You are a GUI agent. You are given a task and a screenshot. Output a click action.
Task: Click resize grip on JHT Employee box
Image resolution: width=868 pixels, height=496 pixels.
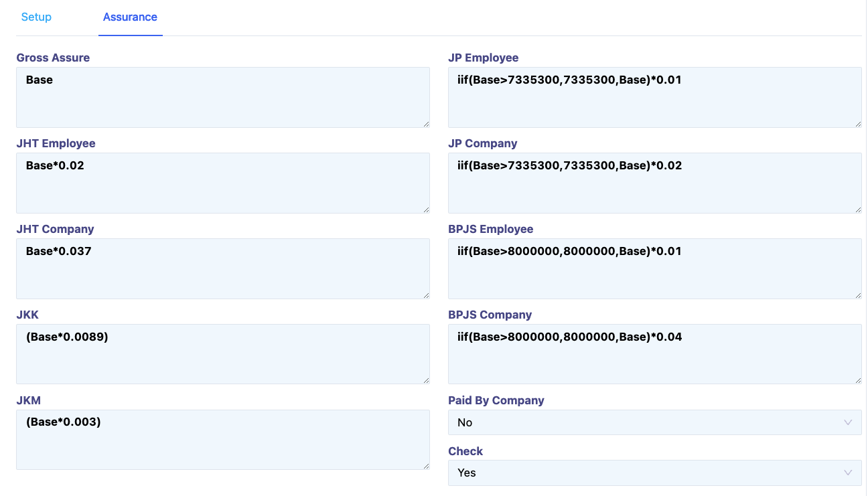tap(425, 209)
